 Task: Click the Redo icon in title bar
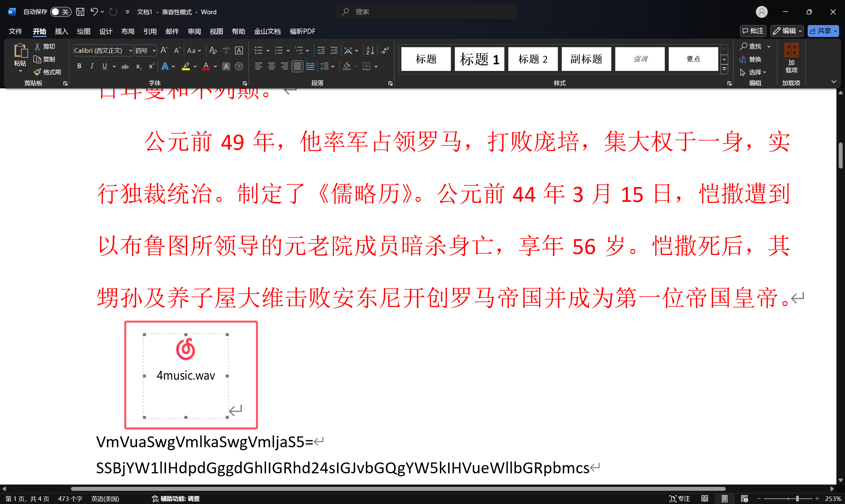click(113, 12)
